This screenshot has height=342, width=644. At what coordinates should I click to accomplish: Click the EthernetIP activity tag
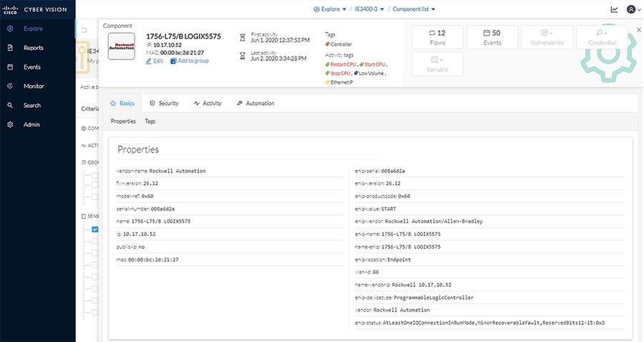pyautogui.click(x=339, y=82)
